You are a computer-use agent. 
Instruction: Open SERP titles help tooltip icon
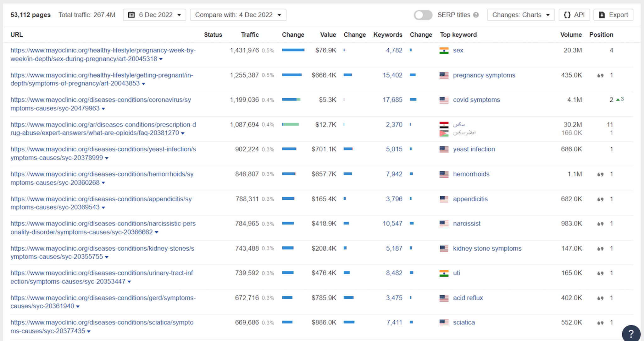point(476,15)
